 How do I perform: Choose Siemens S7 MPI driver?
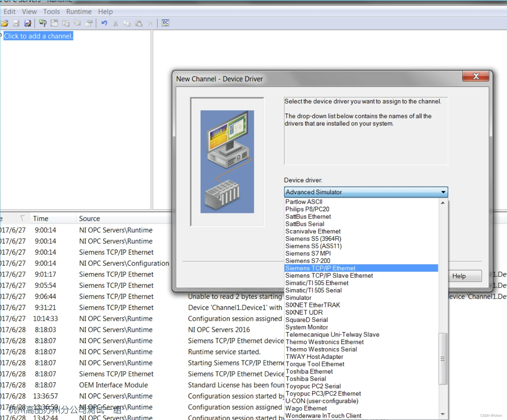361,253
